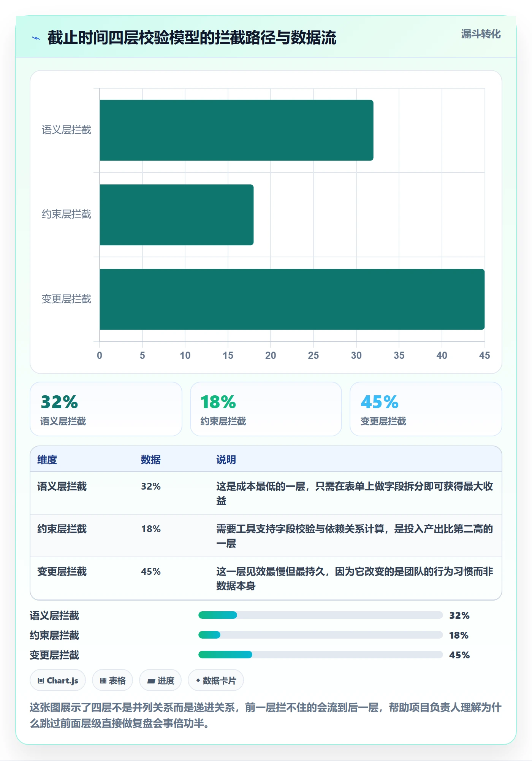Click the 约束层拦截 label in progress list
The image size is (532, 761).
[54, 635]
